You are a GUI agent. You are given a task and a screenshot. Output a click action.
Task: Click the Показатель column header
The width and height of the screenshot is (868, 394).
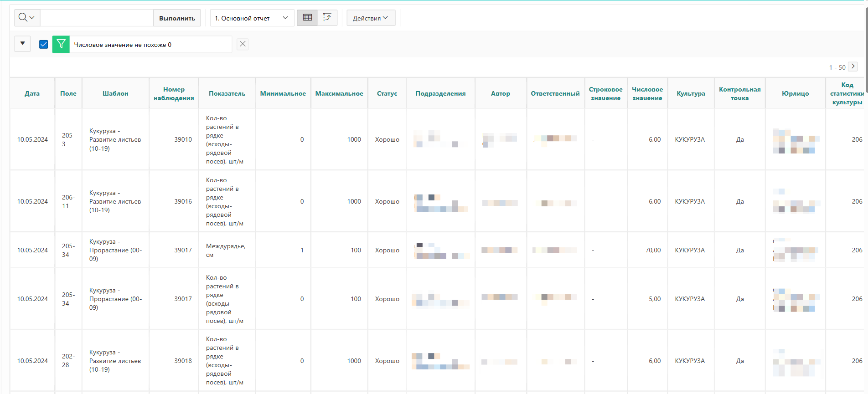click(227, 93)
